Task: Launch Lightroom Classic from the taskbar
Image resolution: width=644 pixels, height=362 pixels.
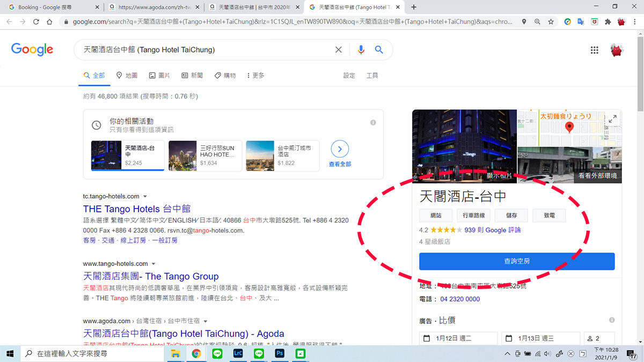Action: (x=238, y=353)
